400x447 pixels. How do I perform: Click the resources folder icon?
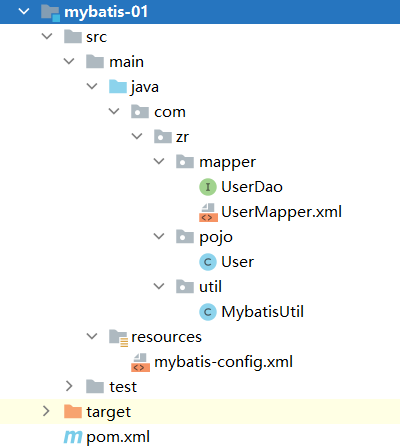point(118,338)
